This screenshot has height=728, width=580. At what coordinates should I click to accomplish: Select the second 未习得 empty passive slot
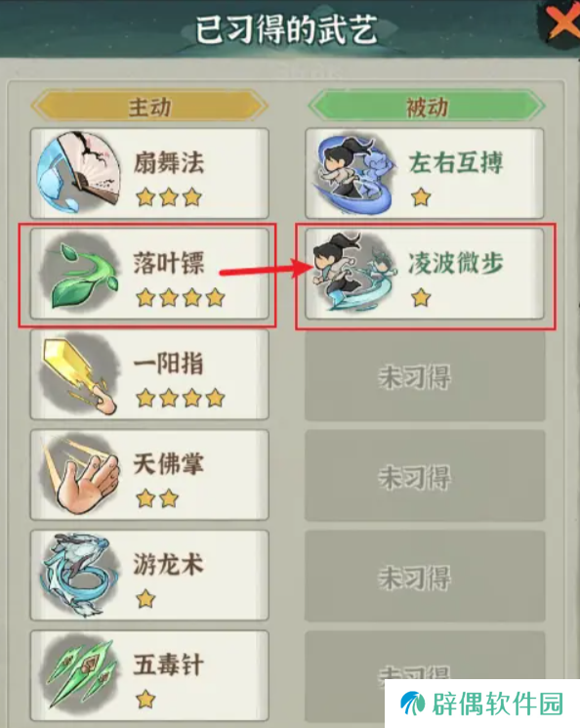point(425,477)
